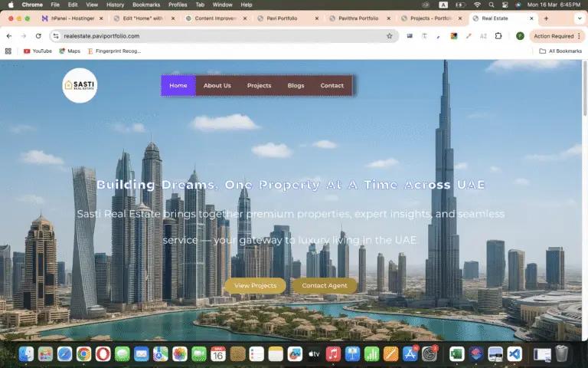Open Visual Studio Code from the dock
Image resolution: width=588 pixels, height=368 pixels.
tap(514, 353)
